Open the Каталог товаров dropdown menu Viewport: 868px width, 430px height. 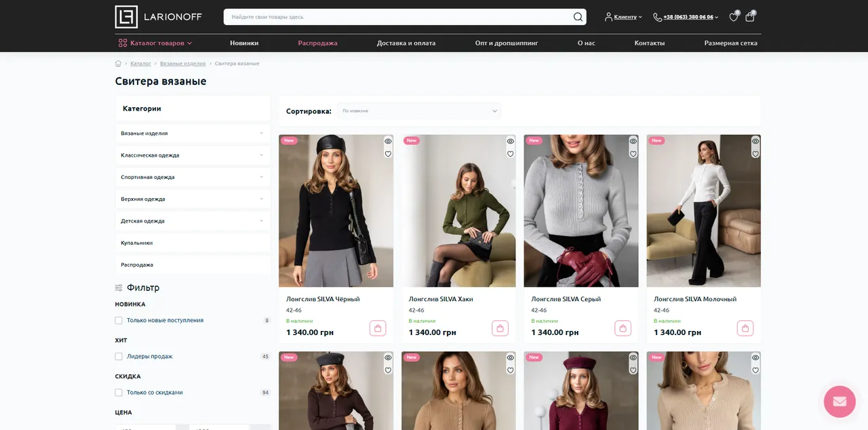point(155,43)
